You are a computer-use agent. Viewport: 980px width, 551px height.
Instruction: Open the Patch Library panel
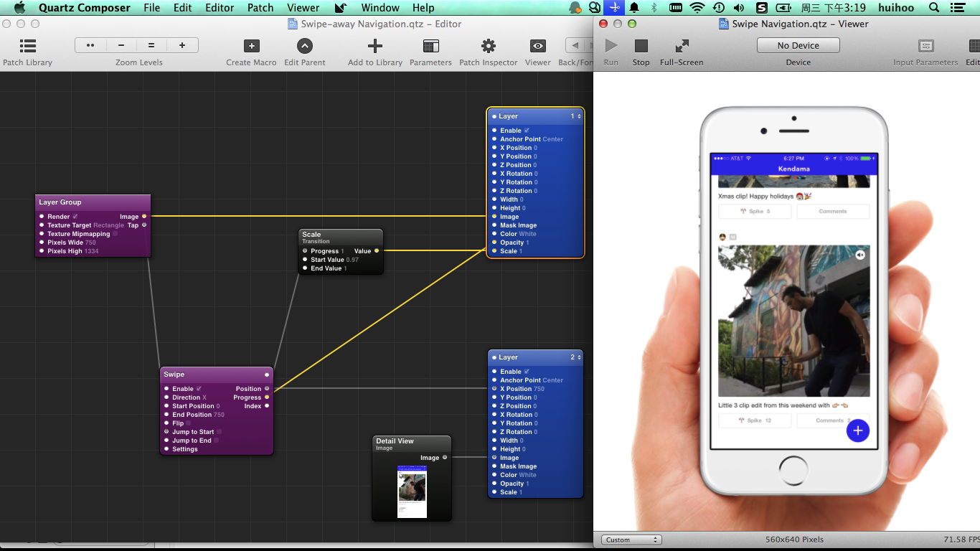click(x=27, y=46)
